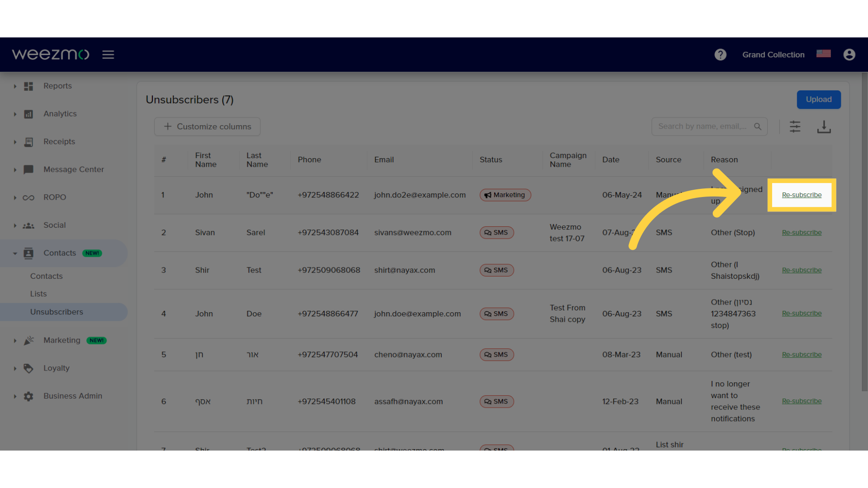Viewport: 868px width, 488px height.
Task: Open the Message Center icon
Action: 28,169
